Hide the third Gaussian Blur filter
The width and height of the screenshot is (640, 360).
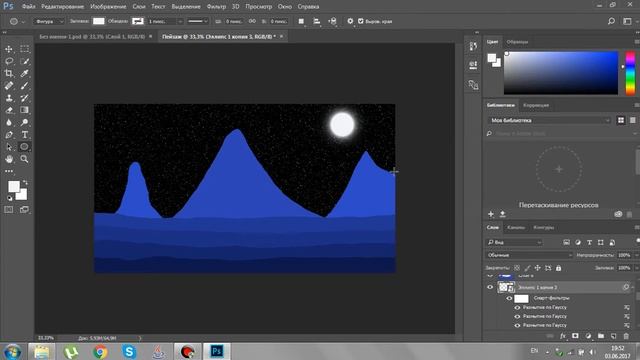click(518, 325)
